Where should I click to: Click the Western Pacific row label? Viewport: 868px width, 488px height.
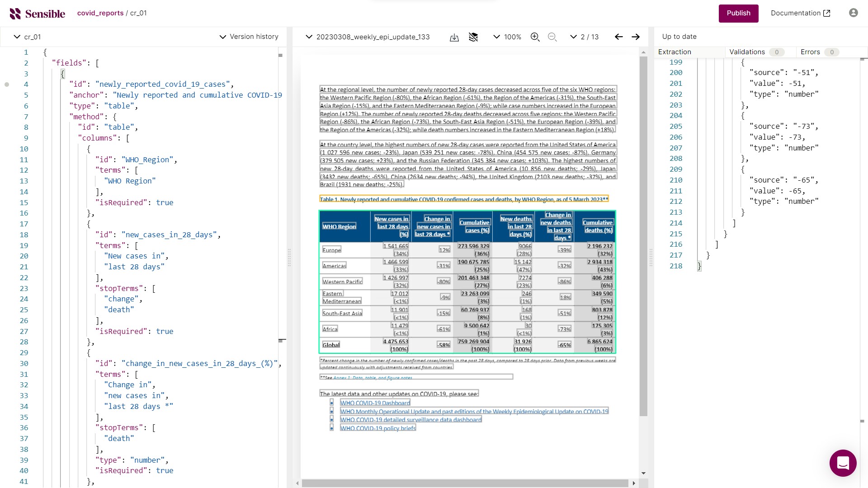pyautogui.click(x=342, y=282)
